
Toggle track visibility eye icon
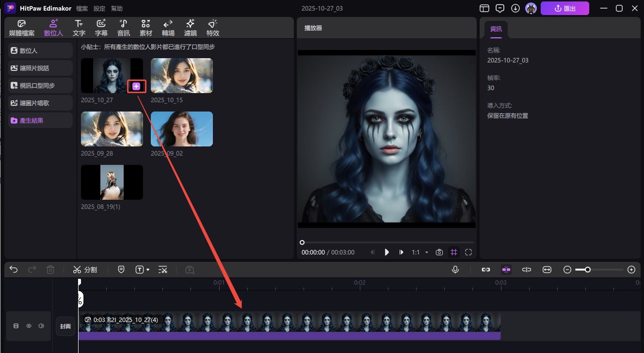[29, 326]
